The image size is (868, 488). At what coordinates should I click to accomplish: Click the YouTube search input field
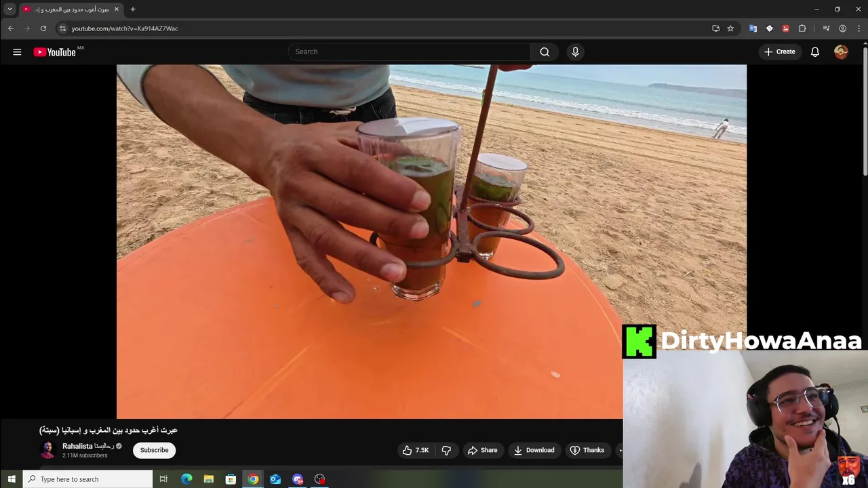click(x=410, y=52)
